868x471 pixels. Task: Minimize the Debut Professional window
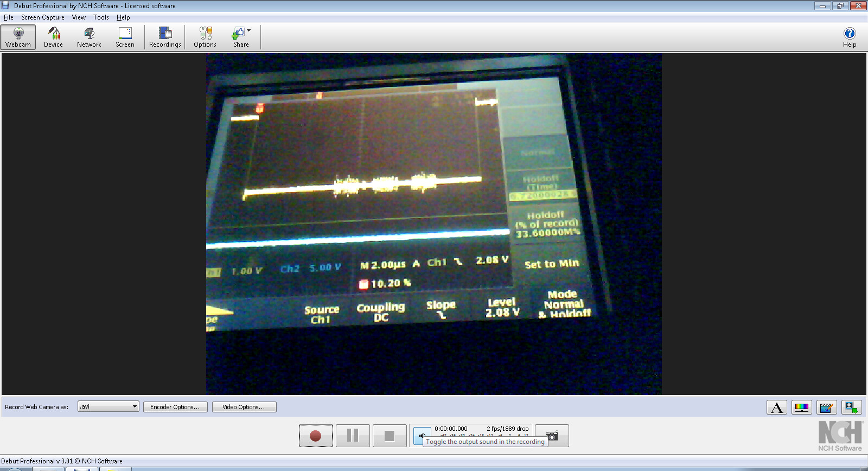pyautogui.click(x=822, y=5)
